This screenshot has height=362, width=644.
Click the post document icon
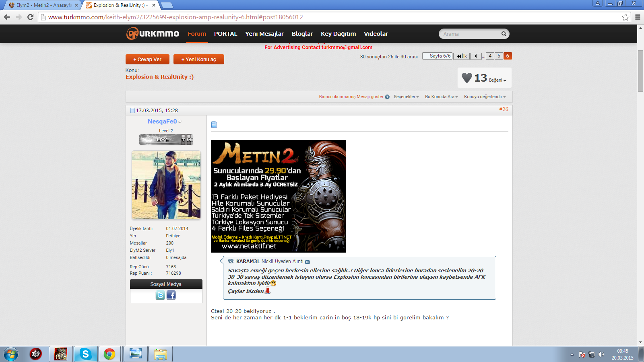tap(214, 125)
